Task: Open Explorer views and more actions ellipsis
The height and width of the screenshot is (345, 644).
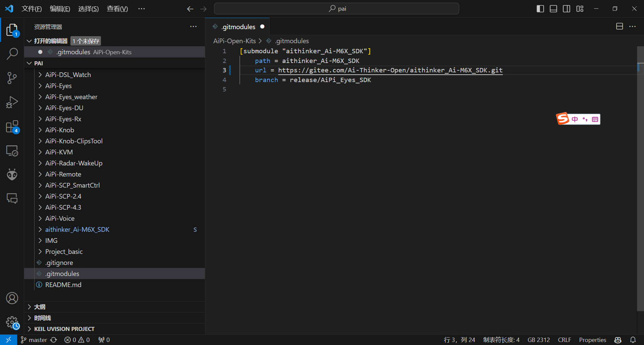Action: click(194, 26)
